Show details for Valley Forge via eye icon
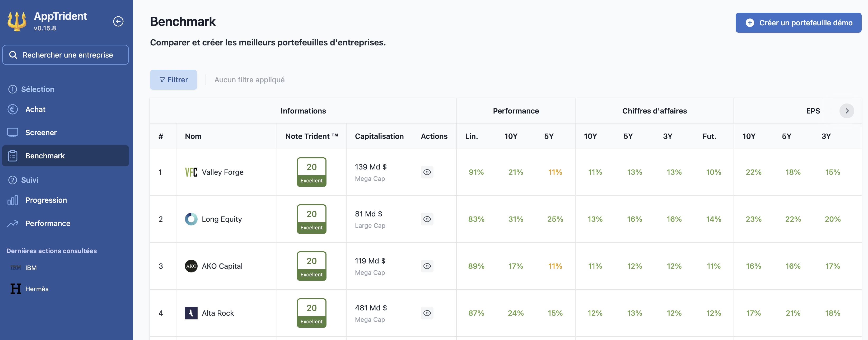 [x=427, y=172]
